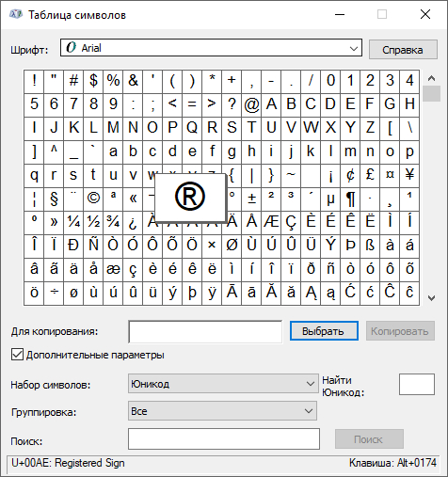
Task: Choose the sharp s ß character
Action: (x=370, y=246)
